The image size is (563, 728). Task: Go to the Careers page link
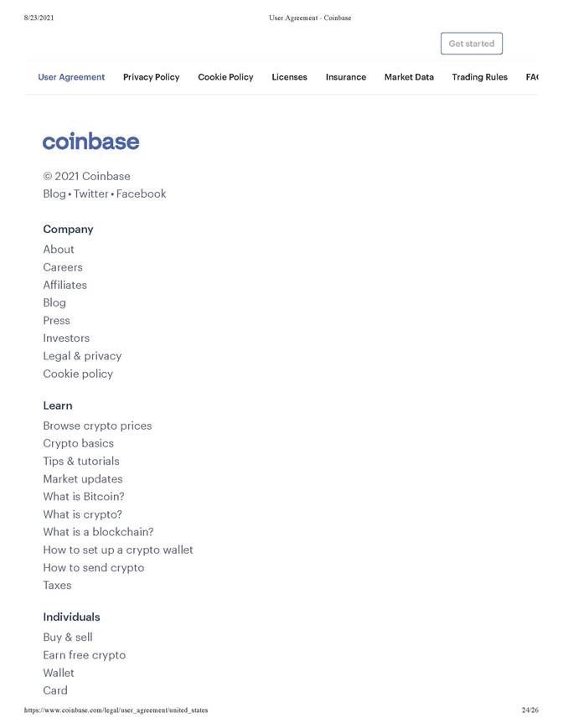(x=63, y=267)
